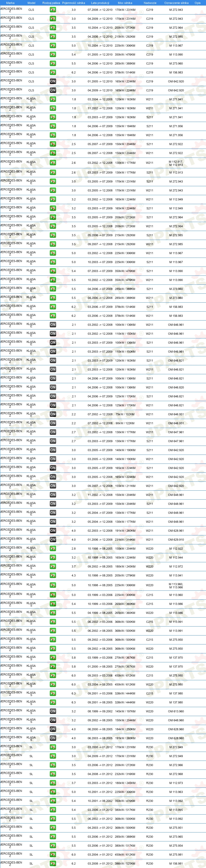Select the 184kW / 250KM power cell
Viewport: 206px width, 868px height.
pos(125,729)
